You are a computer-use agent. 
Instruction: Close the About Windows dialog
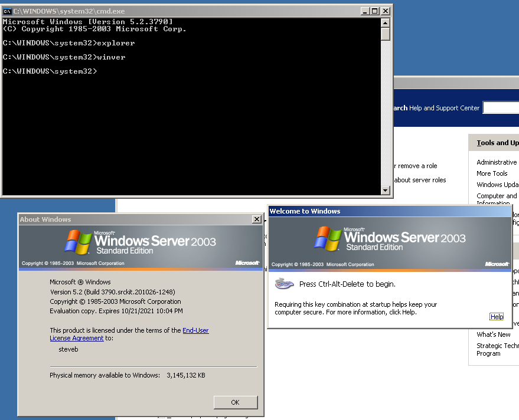pos(257,219)
